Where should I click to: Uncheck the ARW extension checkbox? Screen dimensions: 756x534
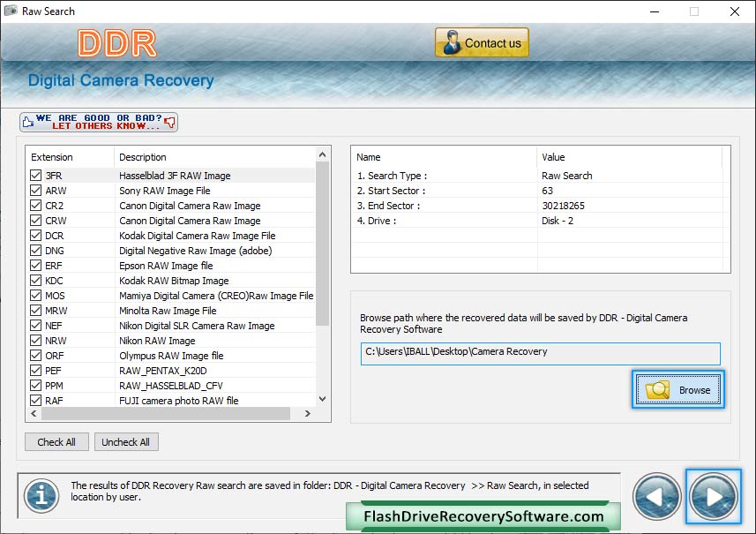[35, 190]
